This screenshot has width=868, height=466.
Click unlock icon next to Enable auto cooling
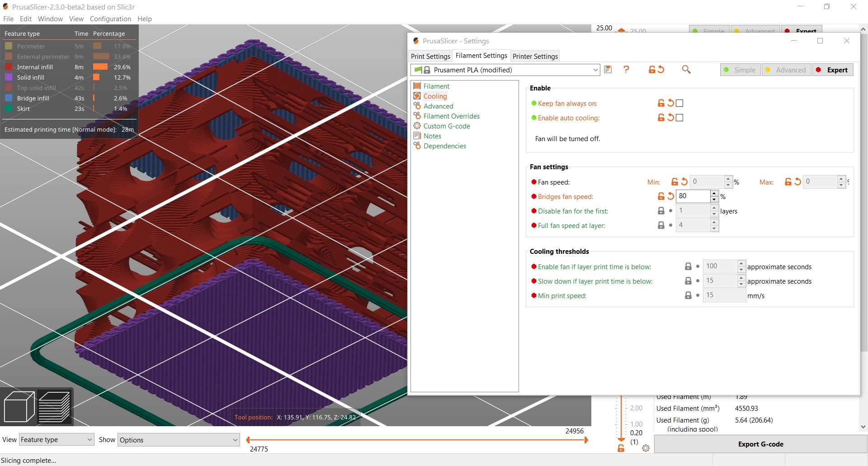click(x=661, y=118)
